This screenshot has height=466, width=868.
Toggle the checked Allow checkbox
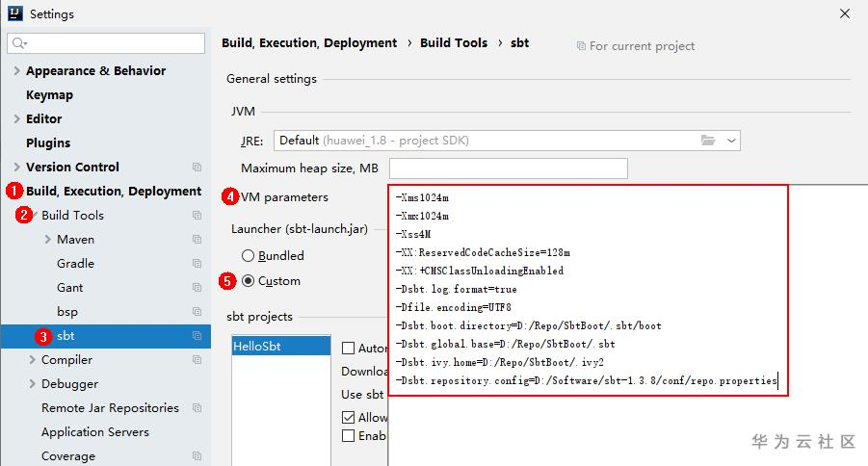[x=349, y=418]
